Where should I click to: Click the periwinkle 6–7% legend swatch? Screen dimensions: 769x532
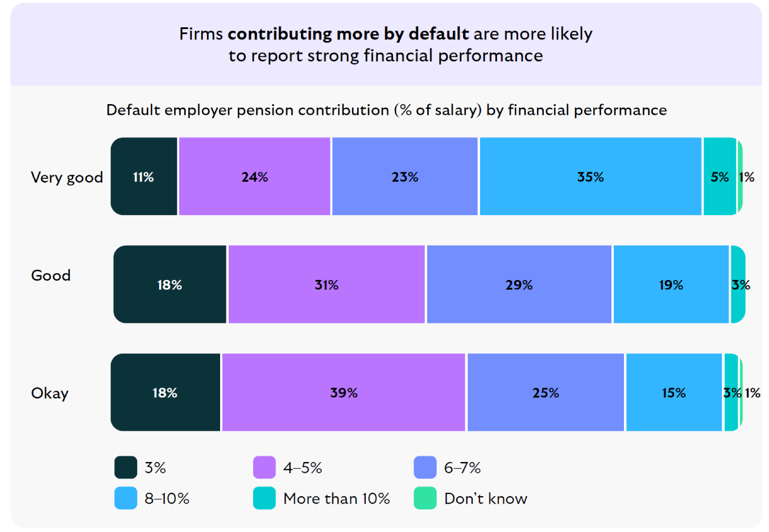point(425,468)
